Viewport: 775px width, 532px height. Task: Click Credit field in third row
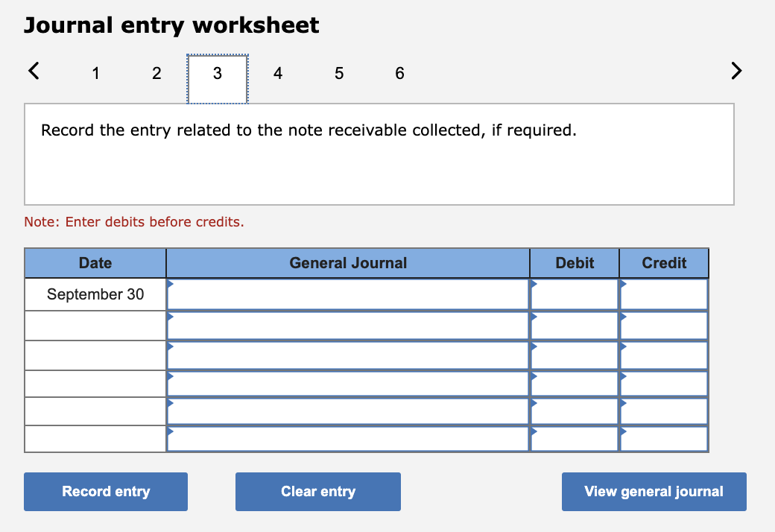click(664, 355)
